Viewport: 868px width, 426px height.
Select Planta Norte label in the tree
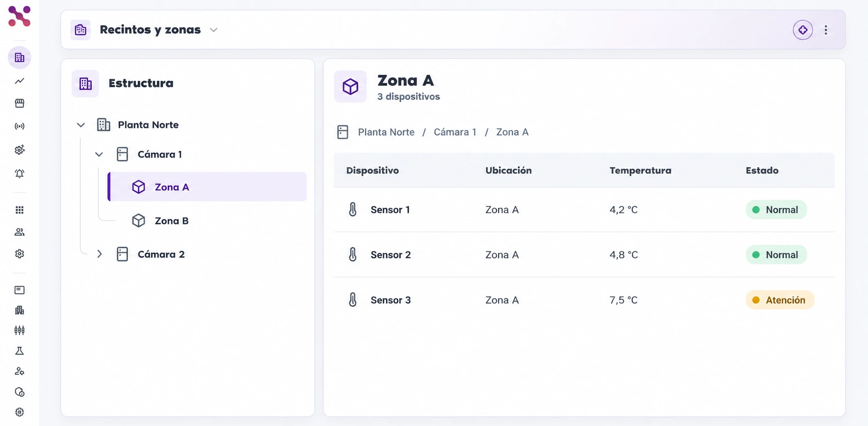click(148, 125)
